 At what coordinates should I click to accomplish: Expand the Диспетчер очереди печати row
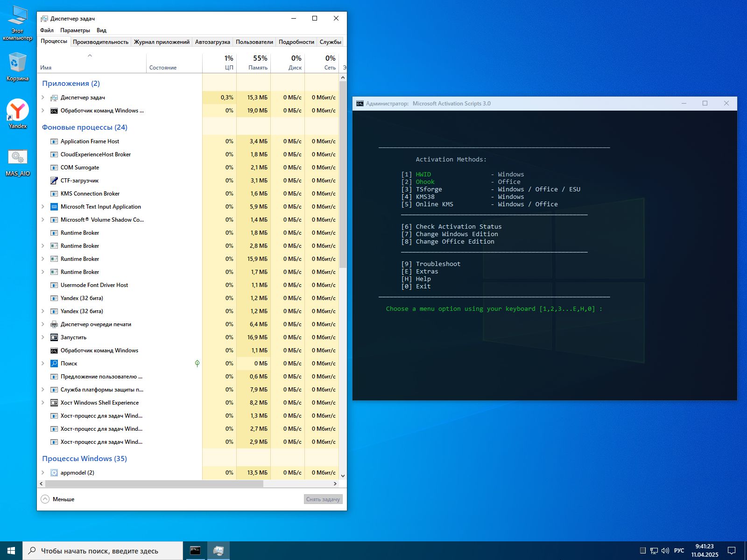[43, 324]
